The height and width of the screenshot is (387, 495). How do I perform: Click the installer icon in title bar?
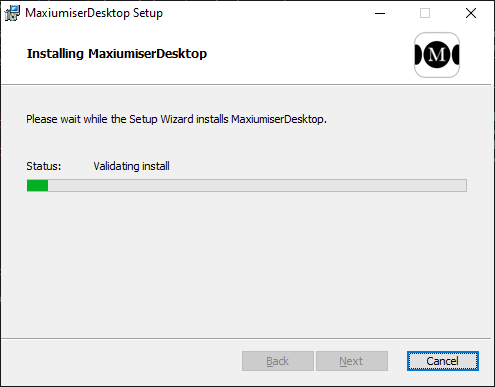click(12, 13)
